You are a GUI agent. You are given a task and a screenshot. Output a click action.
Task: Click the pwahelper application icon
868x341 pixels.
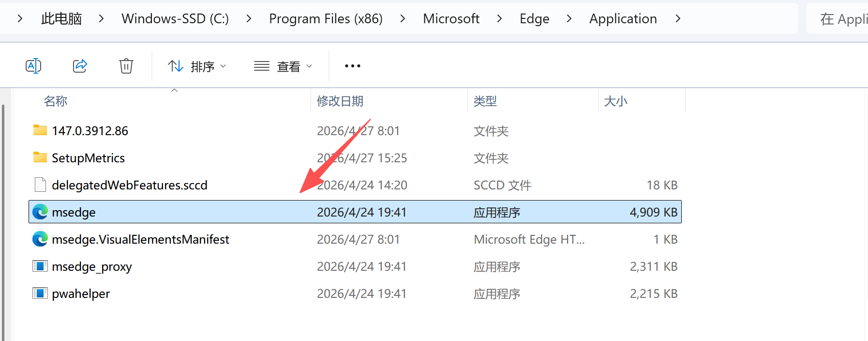[40, 293]
